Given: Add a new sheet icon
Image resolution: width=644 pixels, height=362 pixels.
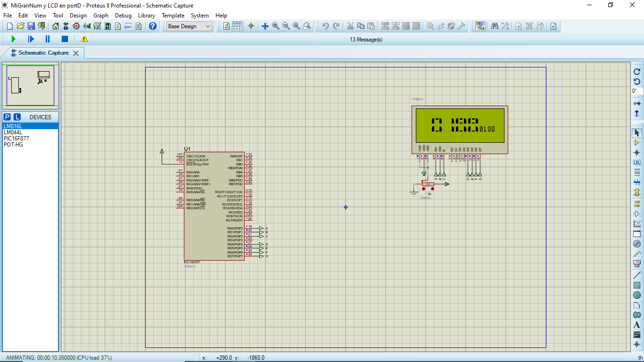Looking at the screenshot, I should pos(519,26).
